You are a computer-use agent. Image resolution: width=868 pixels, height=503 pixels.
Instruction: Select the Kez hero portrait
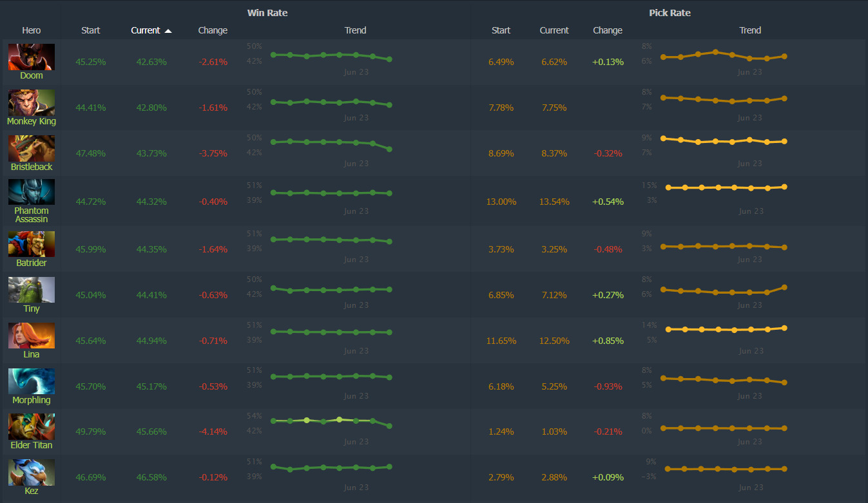click(31, 472)
